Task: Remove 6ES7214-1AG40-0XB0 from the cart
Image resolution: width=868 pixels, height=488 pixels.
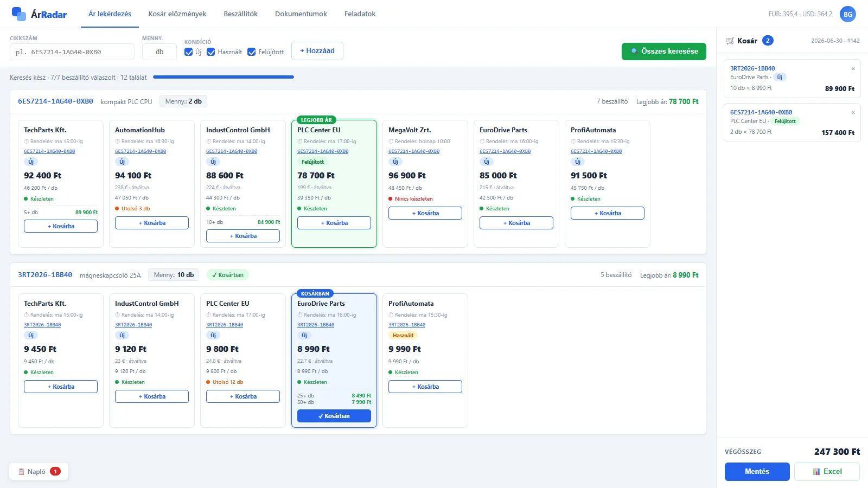Action: pos(853,112)
